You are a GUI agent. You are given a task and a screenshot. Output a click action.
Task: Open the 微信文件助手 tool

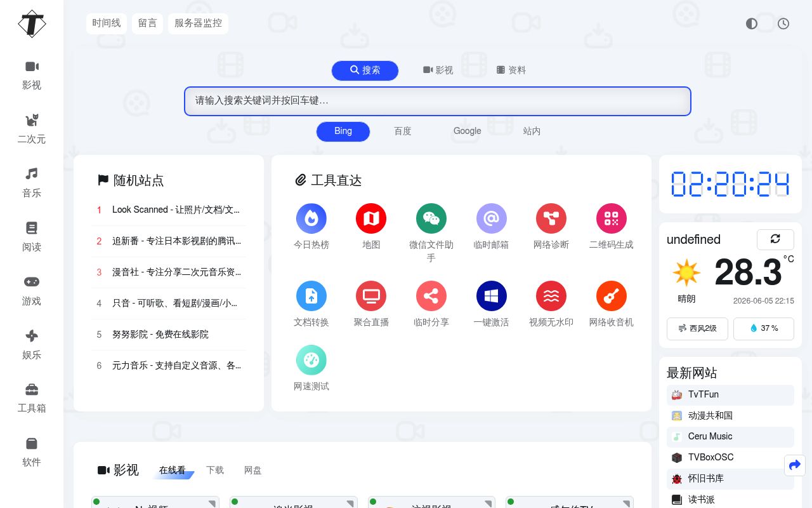tap(431, 233)
